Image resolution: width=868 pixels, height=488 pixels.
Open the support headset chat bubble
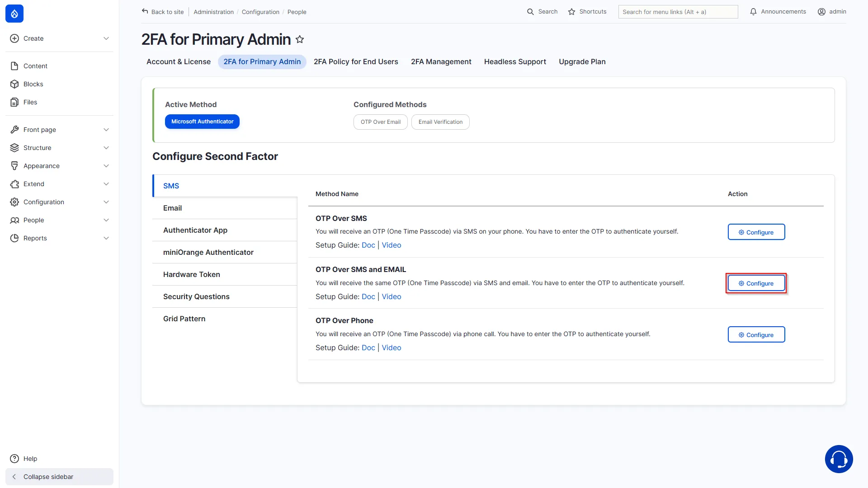pos(839,459)
